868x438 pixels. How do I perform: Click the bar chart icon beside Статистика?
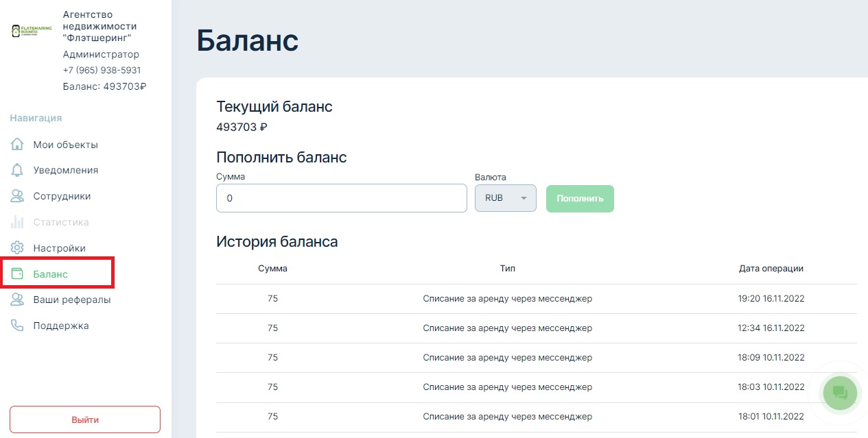pyautogui.click(x=17, y=222)
